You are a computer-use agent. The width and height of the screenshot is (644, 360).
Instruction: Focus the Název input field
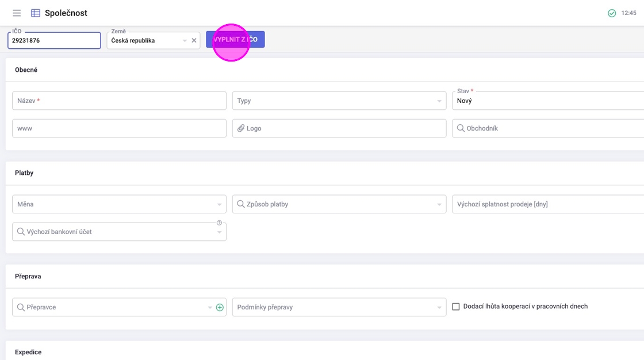[119, 101]
